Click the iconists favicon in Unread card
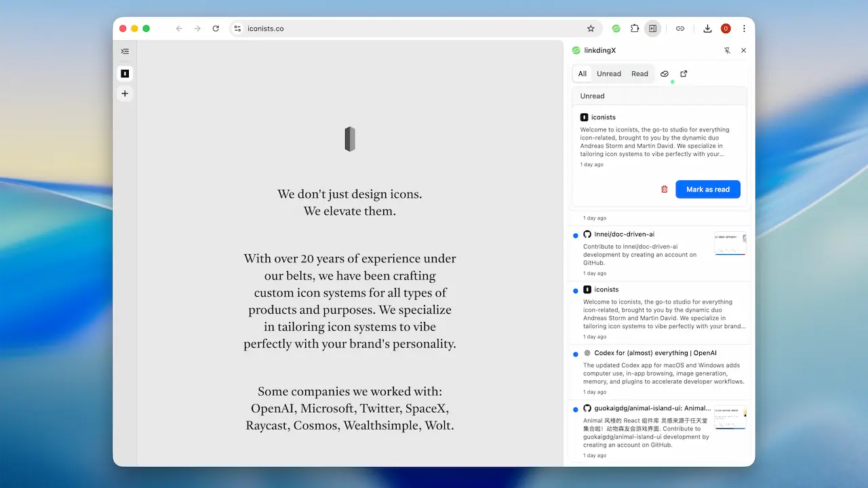 click(584, 117)
